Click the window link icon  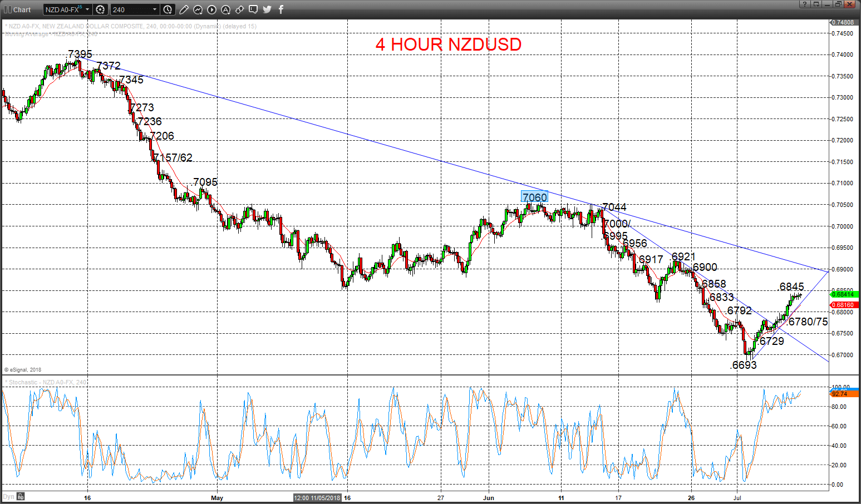239,9
